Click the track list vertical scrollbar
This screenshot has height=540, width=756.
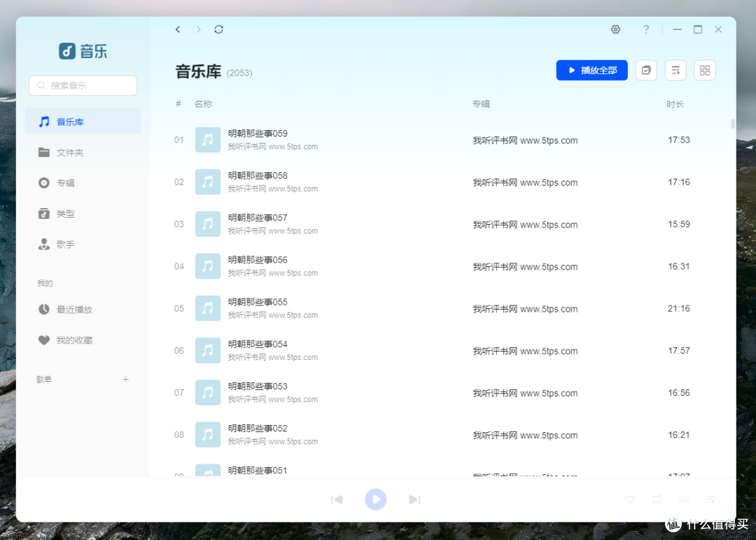(x=733, y=123)
